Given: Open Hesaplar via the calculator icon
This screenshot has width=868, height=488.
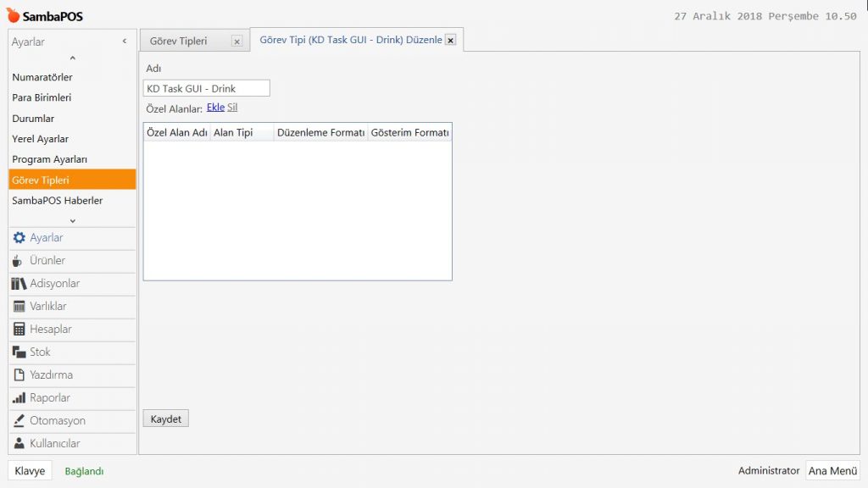Looking at the screenshot, I should pos(19,330).
